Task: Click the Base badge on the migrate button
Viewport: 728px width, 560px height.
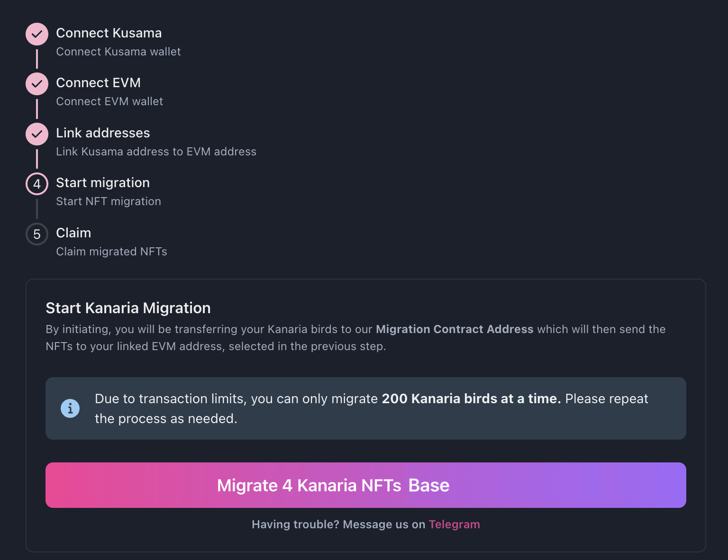Action: [428, 485]
